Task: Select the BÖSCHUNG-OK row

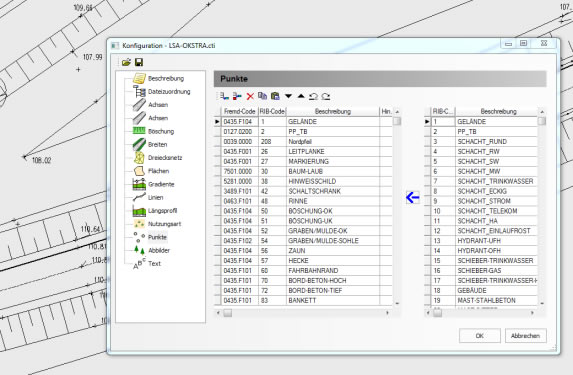Action: pyautogui.click(x=303, y=211)
